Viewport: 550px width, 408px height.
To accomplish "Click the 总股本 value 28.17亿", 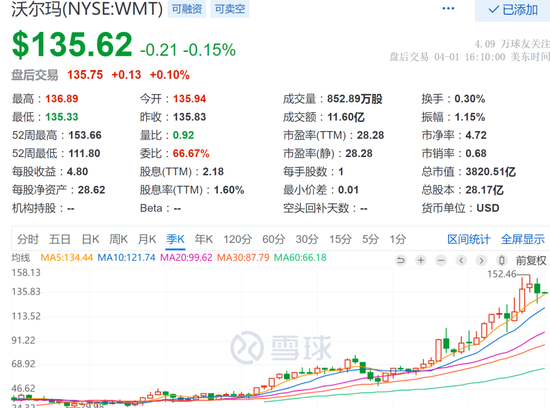I will (484, 190).
